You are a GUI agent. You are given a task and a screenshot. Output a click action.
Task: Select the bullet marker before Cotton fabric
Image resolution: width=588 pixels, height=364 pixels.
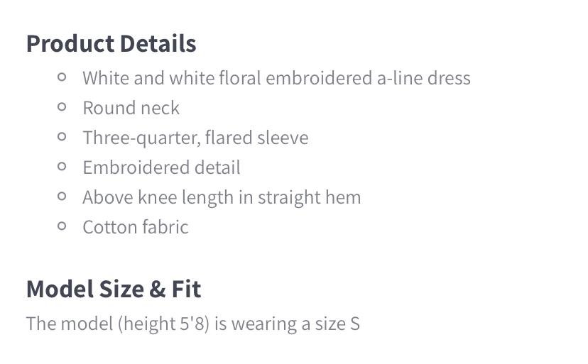62,226
